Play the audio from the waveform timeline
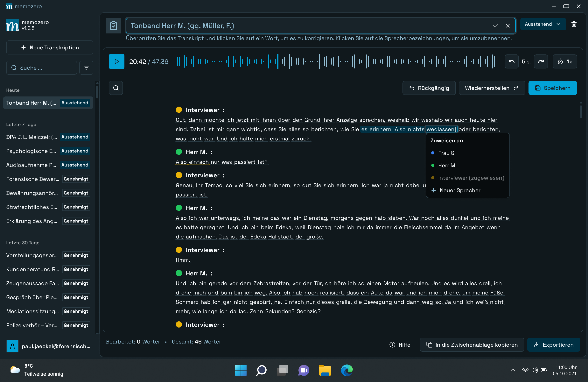588x382 pixels. (x=116, y=61)
